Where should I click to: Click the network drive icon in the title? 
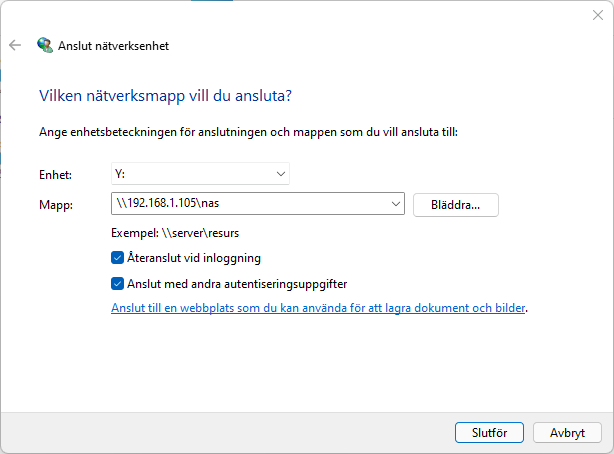point(45,45)
